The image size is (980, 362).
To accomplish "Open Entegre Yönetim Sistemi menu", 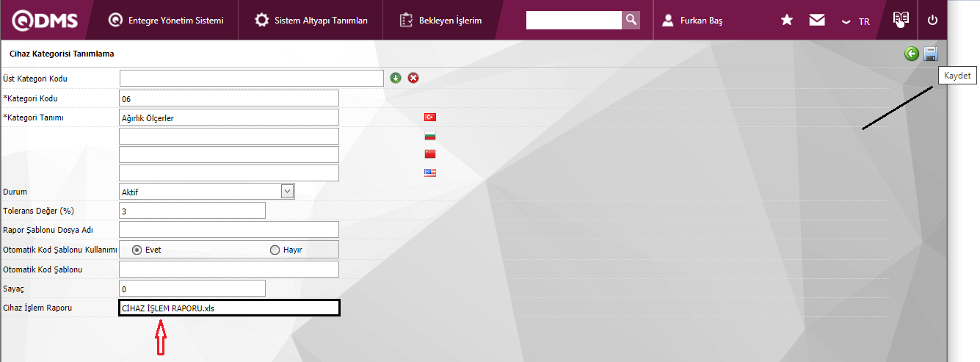I will point(166,21).
